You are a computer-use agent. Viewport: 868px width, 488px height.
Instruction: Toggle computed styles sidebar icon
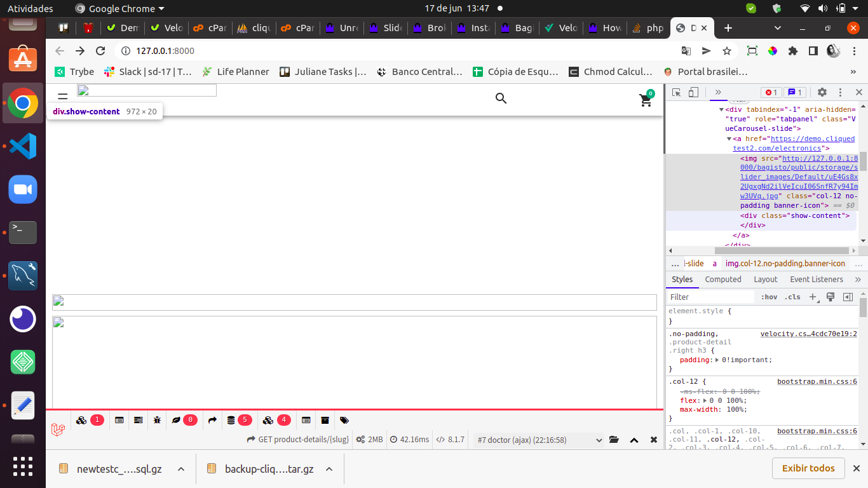848,297
